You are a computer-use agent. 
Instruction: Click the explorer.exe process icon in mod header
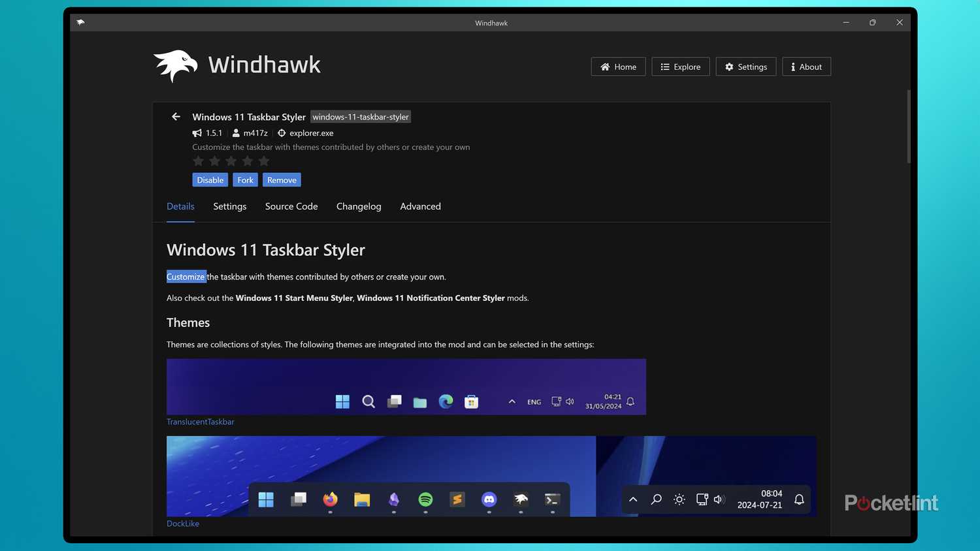point(282,133)
